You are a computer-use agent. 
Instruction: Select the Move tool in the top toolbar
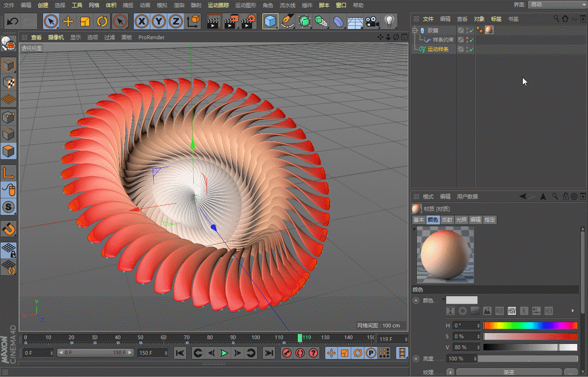click(x=68, y=21)
